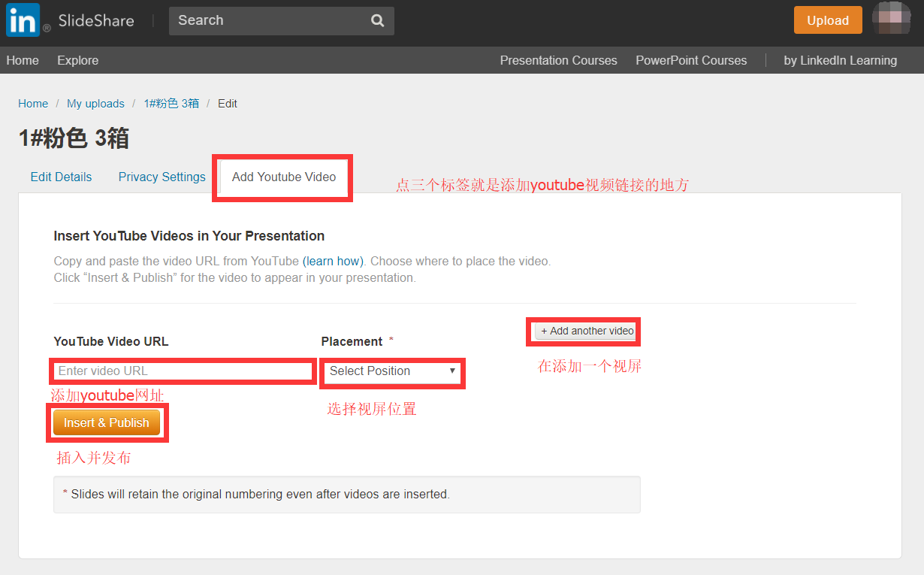924x575 pixels.
Task: Open the learn how link
Action: 333,262
